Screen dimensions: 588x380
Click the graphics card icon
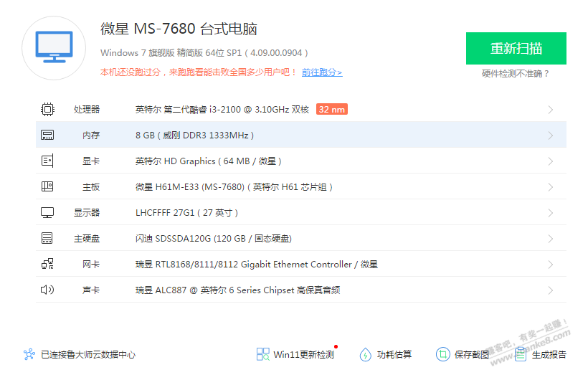pyautogui.click(x=47, y=161)
